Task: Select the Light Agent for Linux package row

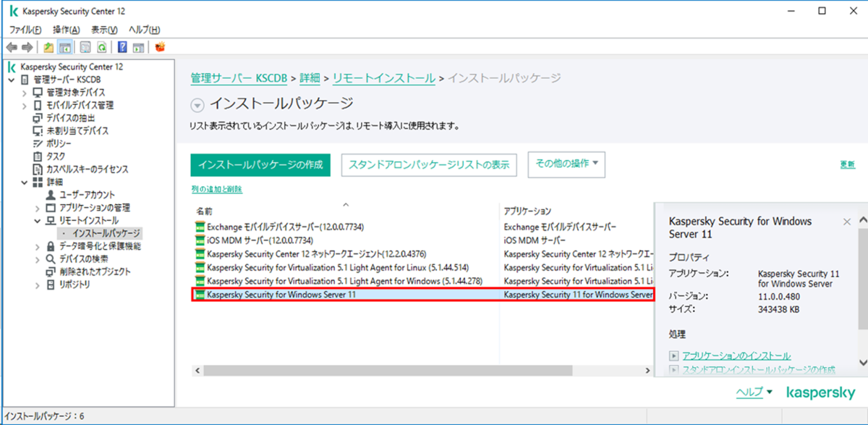Action: [422, 267]
